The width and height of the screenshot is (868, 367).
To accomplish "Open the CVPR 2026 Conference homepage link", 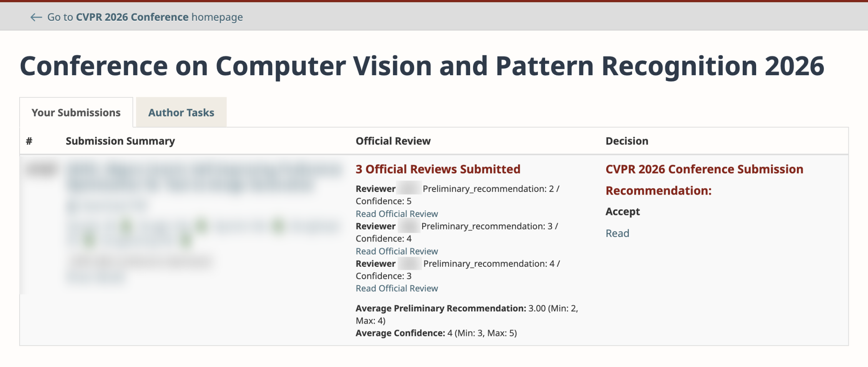I will tap(145, 17).
